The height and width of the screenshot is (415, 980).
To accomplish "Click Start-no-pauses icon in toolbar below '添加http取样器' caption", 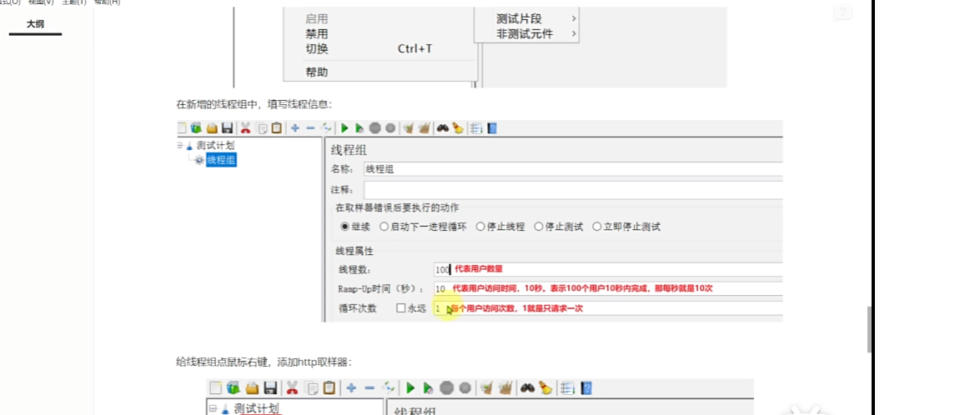I will pos(428,388).
